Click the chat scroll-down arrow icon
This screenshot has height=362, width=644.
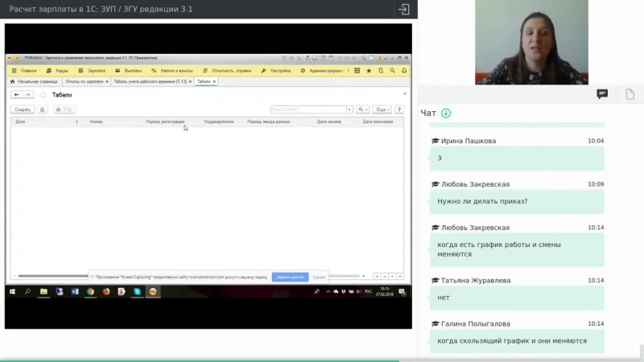coord(446,113)
